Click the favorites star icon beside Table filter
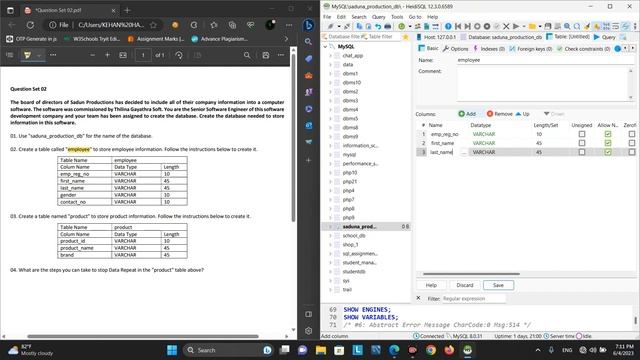 point(405,37)
